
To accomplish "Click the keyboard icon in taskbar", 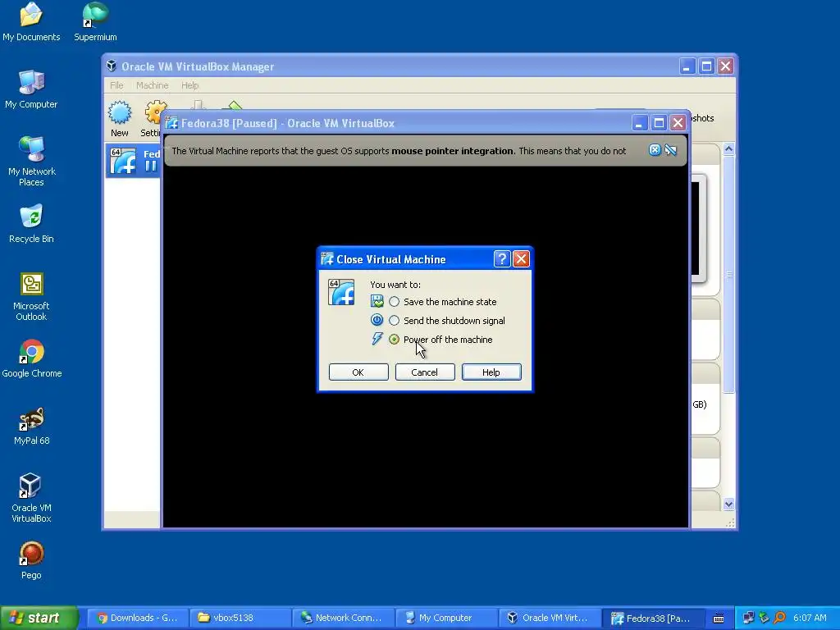I will (719, 619).
